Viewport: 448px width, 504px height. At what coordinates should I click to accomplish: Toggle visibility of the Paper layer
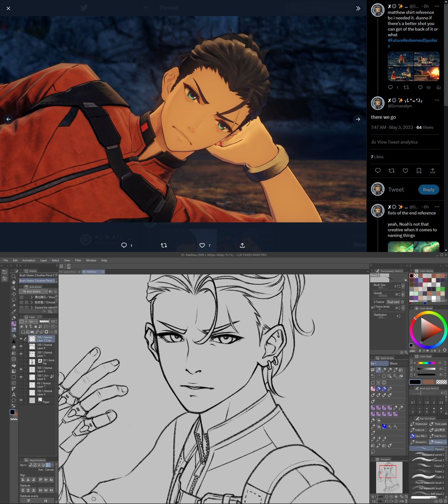(x=21, y=400)
